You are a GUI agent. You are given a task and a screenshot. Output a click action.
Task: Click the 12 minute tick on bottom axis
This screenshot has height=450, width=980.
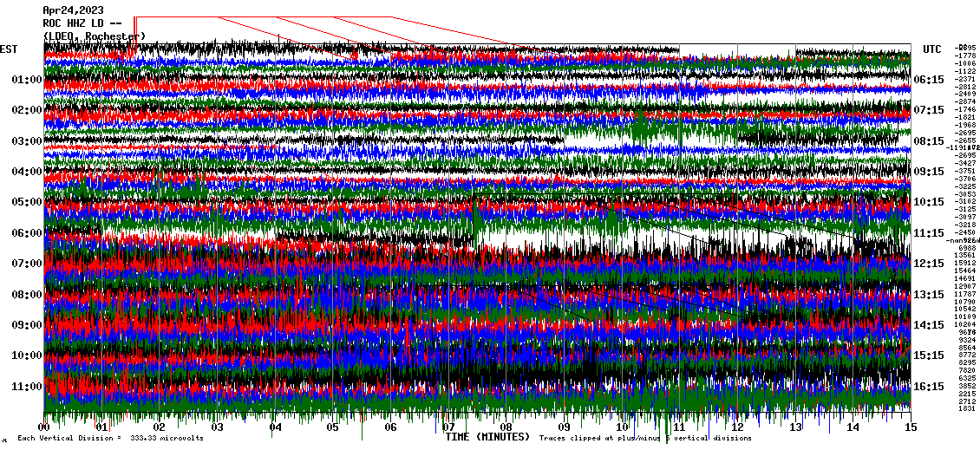tap(737, 427)
